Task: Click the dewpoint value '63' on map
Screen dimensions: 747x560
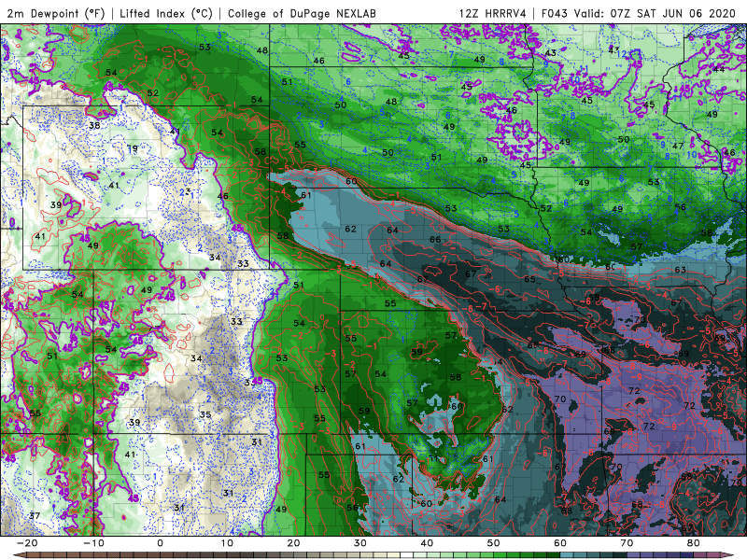Action: pyautogui.click(x=681, y=270)
